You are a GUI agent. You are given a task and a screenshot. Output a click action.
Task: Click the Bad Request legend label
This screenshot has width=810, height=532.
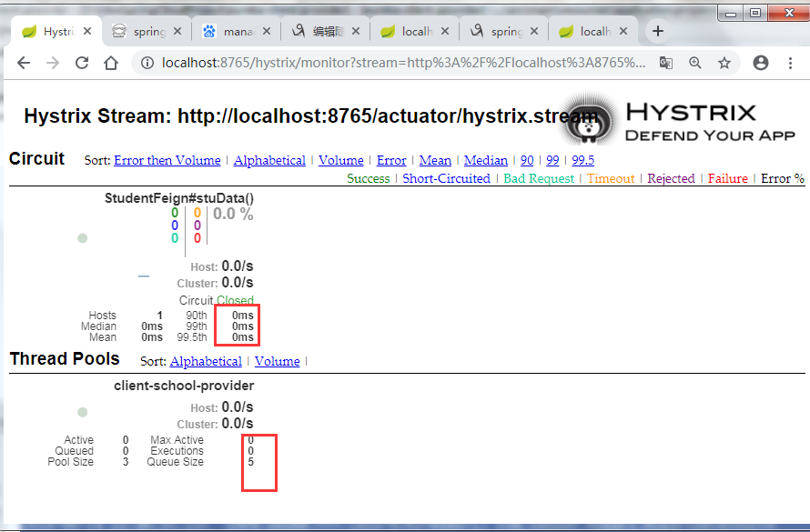[x=539, y=178]
